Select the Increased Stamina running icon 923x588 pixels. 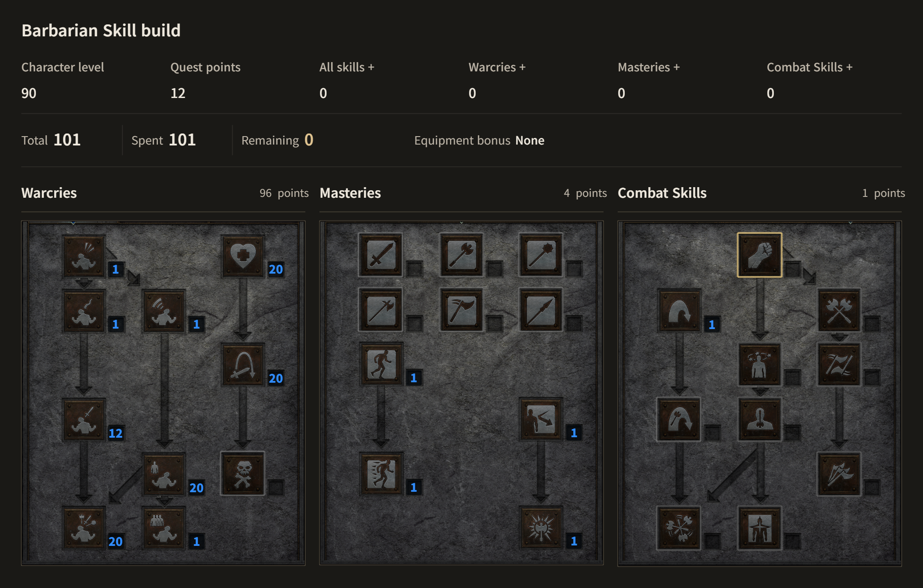(381, 364)
